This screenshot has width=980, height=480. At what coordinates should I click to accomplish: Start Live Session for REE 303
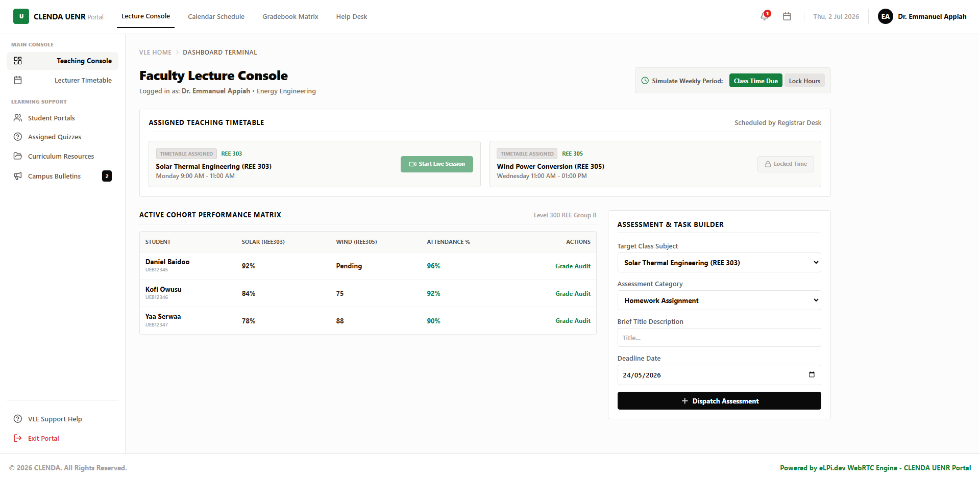[x=437, y=164]
